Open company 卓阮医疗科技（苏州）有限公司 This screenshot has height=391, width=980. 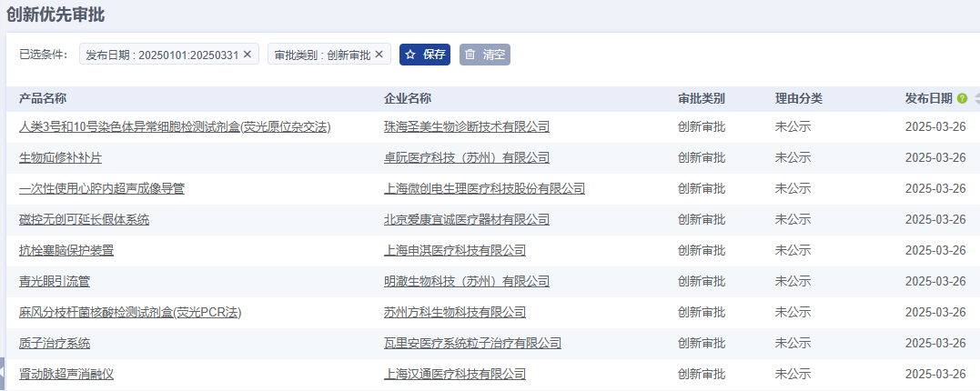pos(467,158)
